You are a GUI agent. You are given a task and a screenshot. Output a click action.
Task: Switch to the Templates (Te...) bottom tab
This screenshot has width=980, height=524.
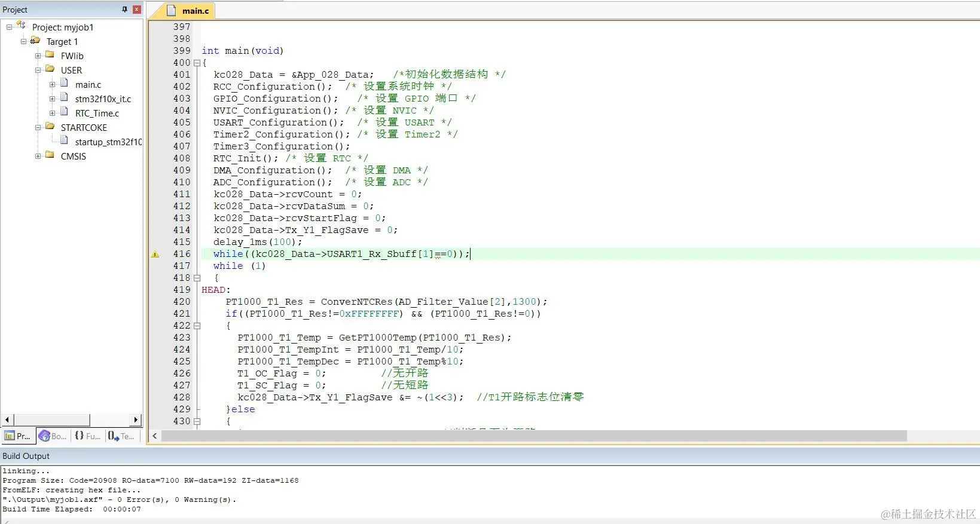point(121,436)
